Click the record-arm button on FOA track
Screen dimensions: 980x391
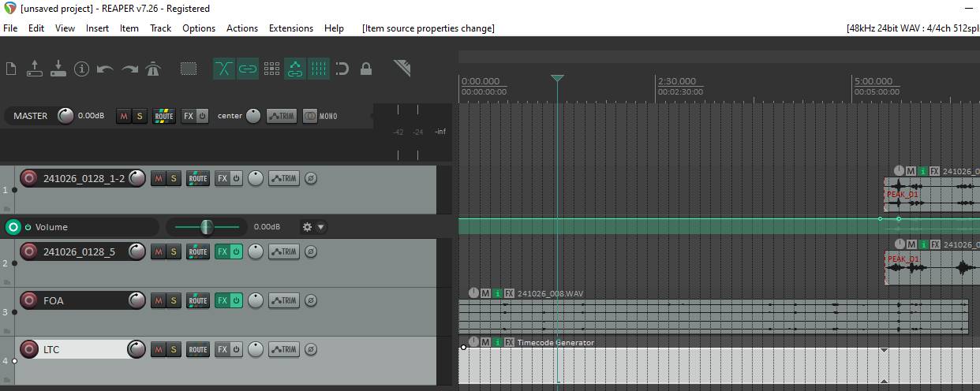29,300
